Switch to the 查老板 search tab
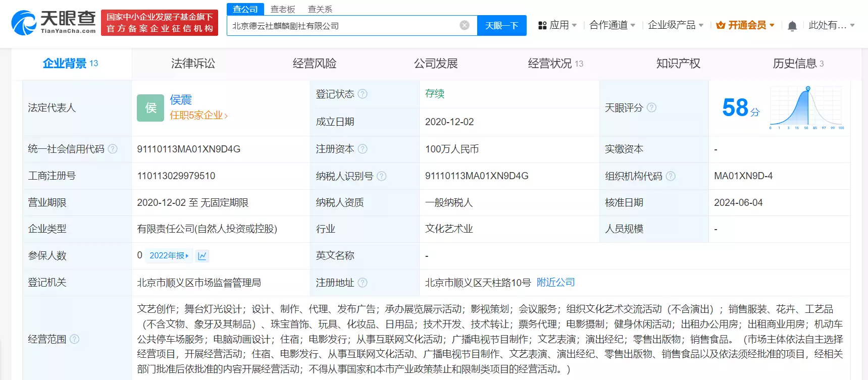Screen dimensions: 868x380 click(x=283, y=9)
